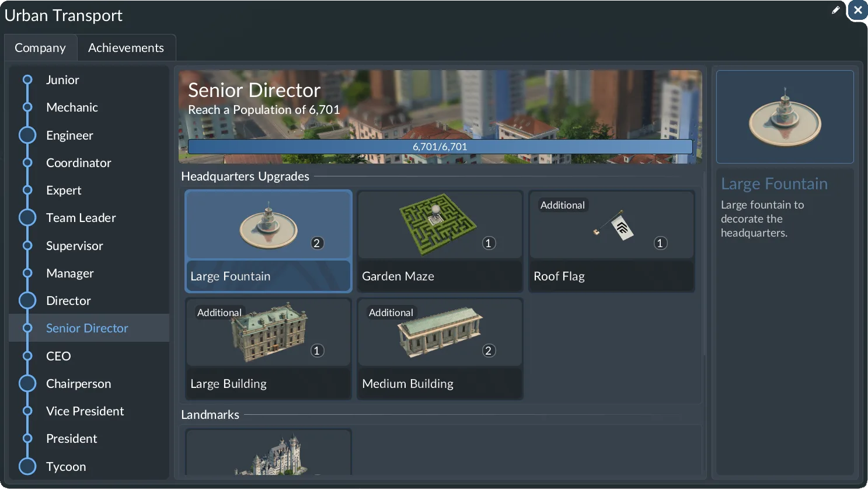868x489 pixels.
Task: Select the President rank
Action: 89,439
